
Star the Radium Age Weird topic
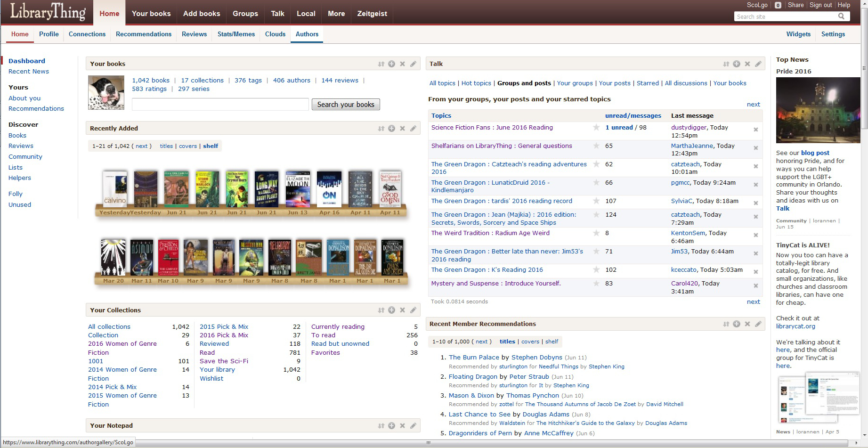pyautogui.click(x=596, y=233)
